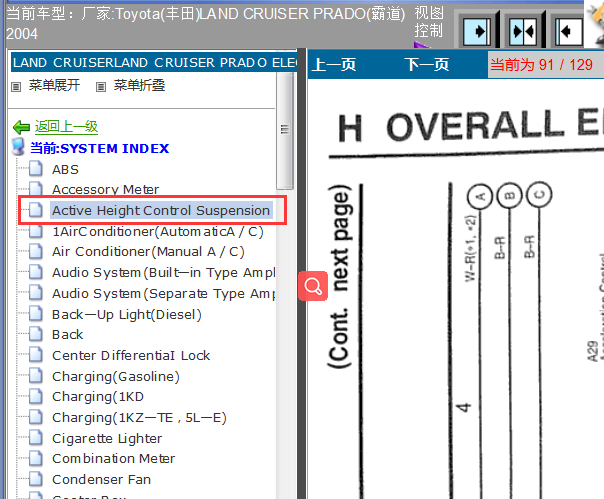Image resolution: width=604 pixels, height=499 pixels.
Task: Click the Charging(1KD document icon
Action: 36,396
